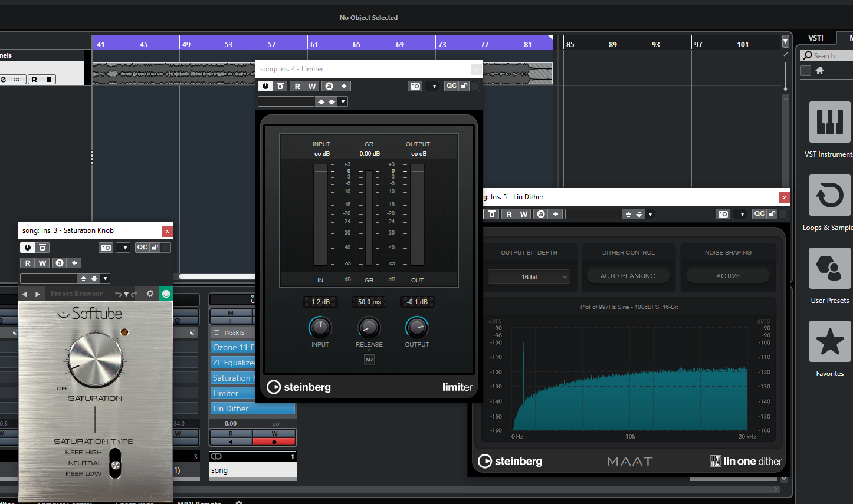Viewport: 853px width, 504px height.
Task: Flip the Saturation Type switch
Action: coord(116,463)
